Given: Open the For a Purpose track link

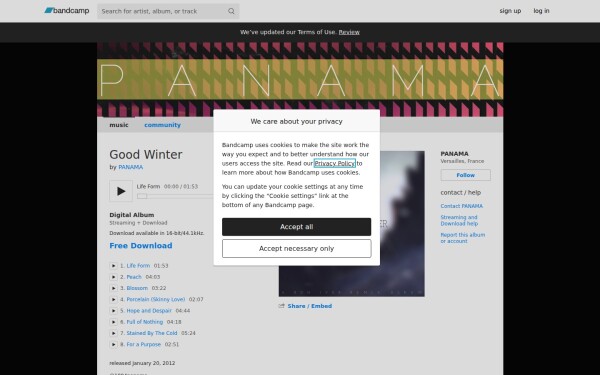Looking at the screenshot, I should (144, 344).
